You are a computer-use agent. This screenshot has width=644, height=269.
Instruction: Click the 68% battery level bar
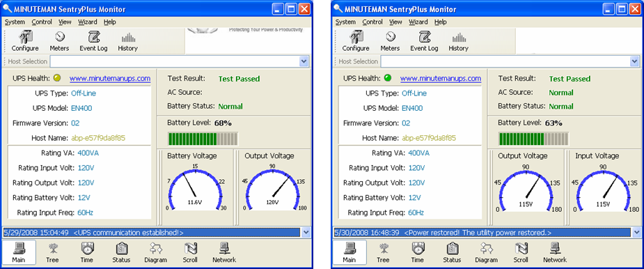click(x=203, y=139)
